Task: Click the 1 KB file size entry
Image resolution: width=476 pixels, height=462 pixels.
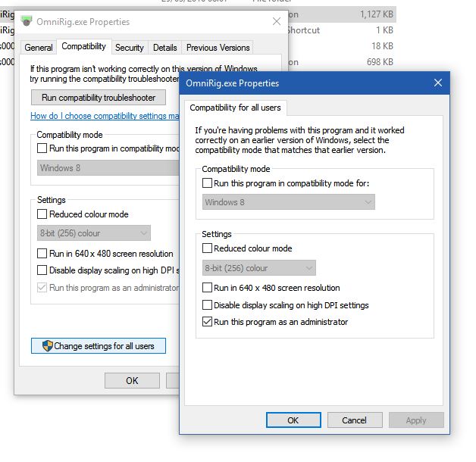Action: pyautogui.click(x=384, y=30)
